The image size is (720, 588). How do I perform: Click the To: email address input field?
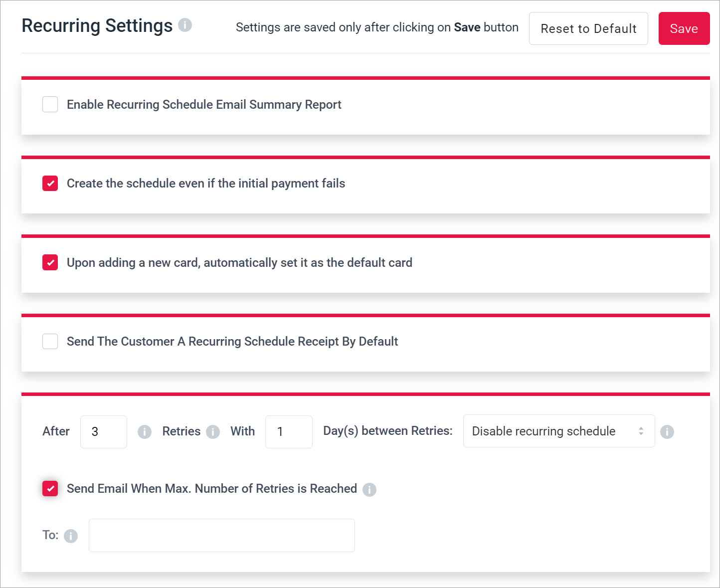point(222,535)
